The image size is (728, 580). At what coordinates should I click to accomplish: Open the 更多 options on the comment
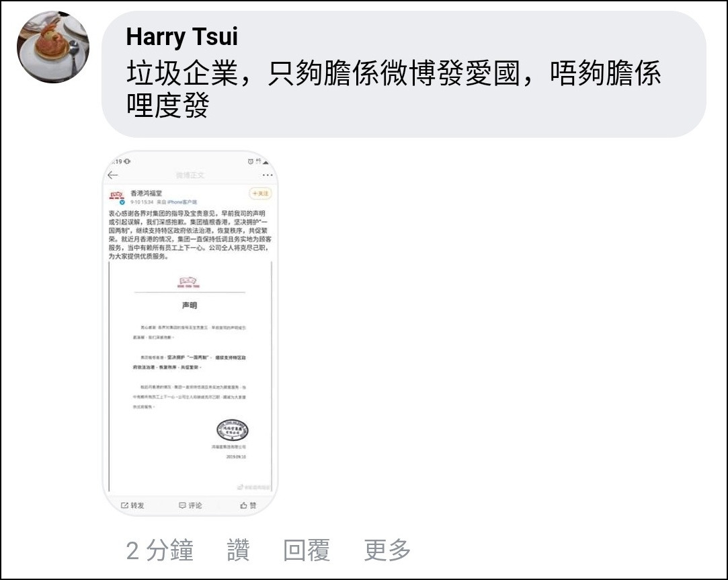(x=387, y=550)
